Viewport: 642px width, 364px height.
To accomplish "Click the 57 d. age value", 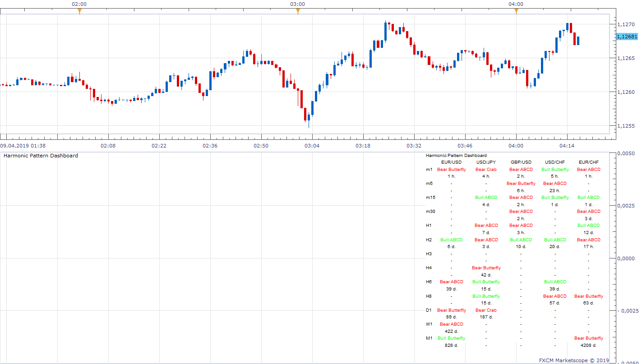I will coord(555,303).
